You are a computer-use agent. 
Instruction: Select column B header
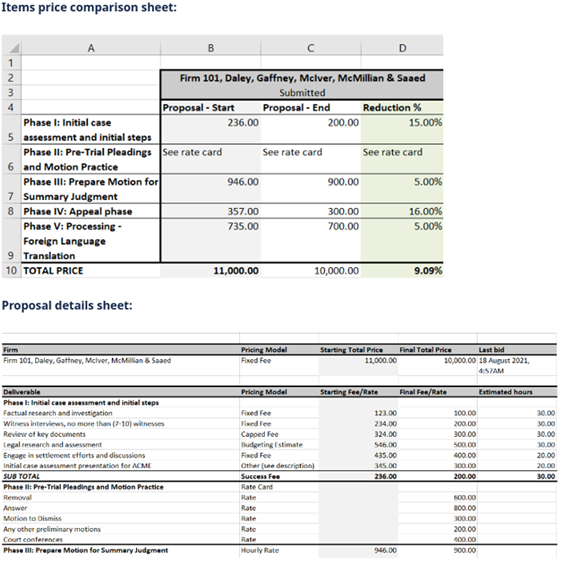(x=210, y=48)
